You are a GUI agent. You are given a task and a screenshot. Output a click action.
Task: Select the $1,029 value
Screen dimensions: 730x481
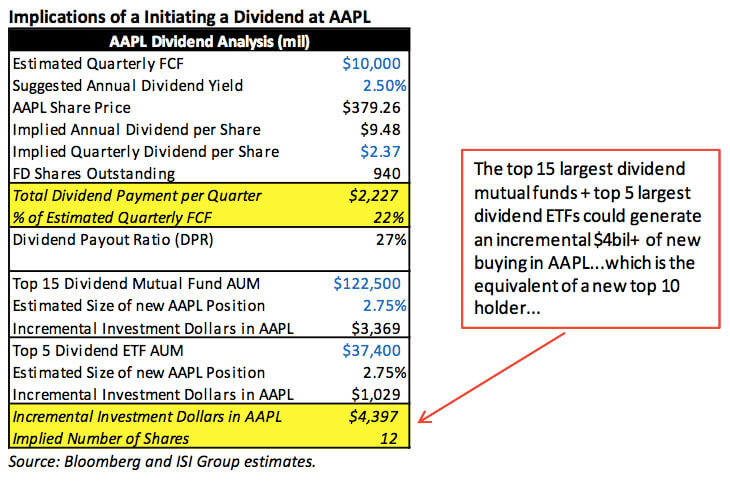pyautogui.click(x=376, y=394)
